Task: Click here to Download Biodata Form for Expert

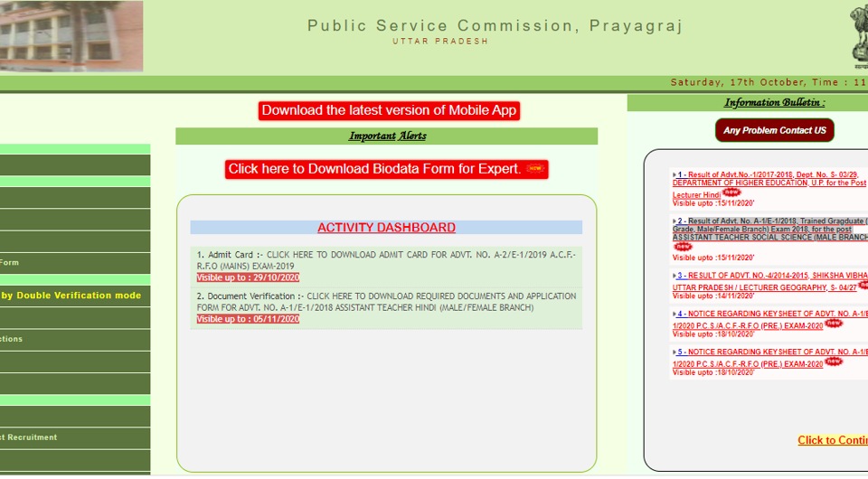Action: (386, 169)
